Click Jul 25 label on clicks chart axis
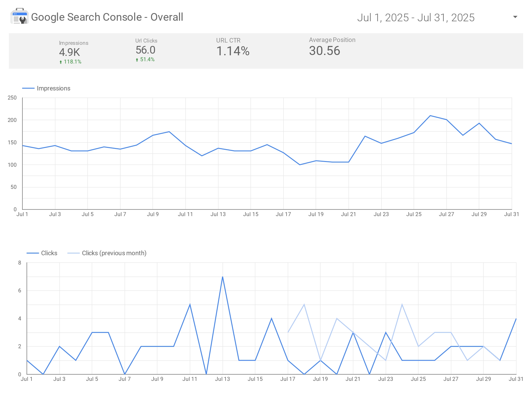The image size is (532, 399). (418, 379)
